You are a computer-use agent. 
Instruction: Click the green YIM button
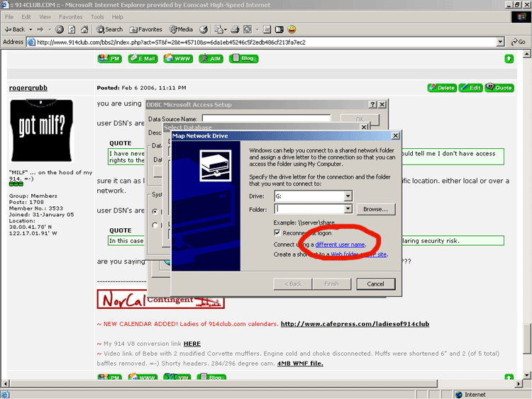pos(177,377)
